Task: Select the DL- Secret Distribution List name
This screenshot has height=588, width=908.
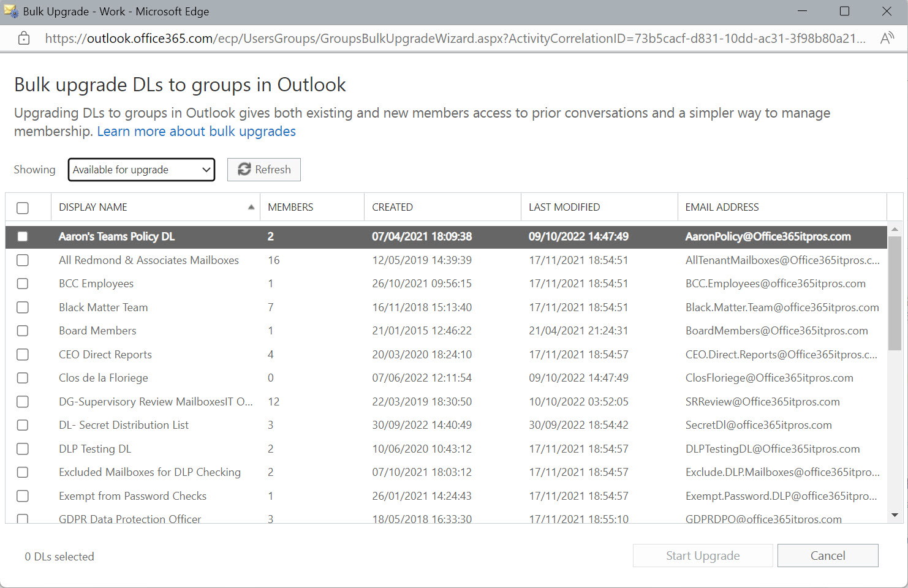Action: [x=124, y=425]
